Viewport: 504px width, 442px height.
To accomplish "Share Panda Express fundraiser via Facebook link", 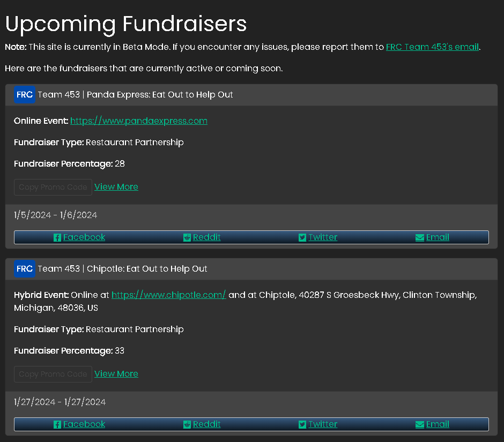I will click(x=84, y=237).
